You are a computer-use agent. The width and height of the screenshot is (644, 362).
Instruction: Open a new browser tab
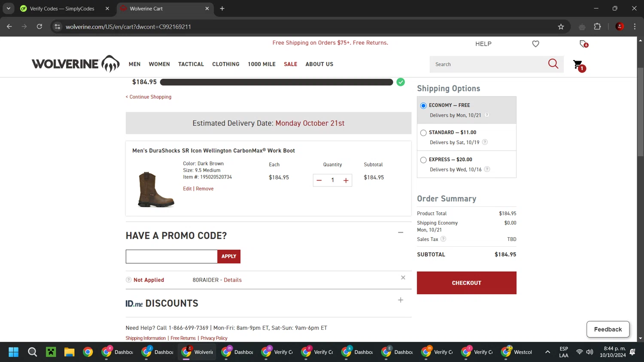click(222, 9)
